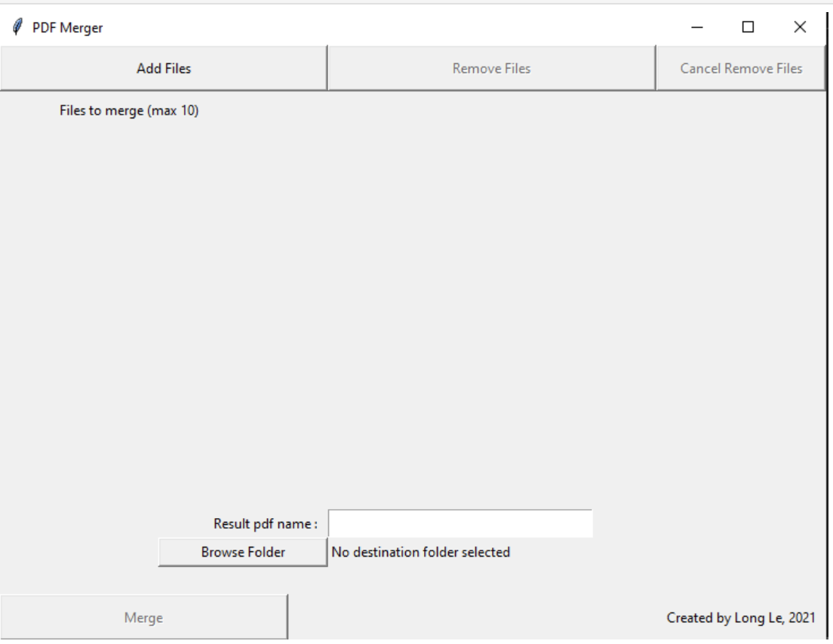Screen dimensions: 833x644
Task: Click the 'Created by Long Le, 2021' text
Action: (x=740, y=618)
